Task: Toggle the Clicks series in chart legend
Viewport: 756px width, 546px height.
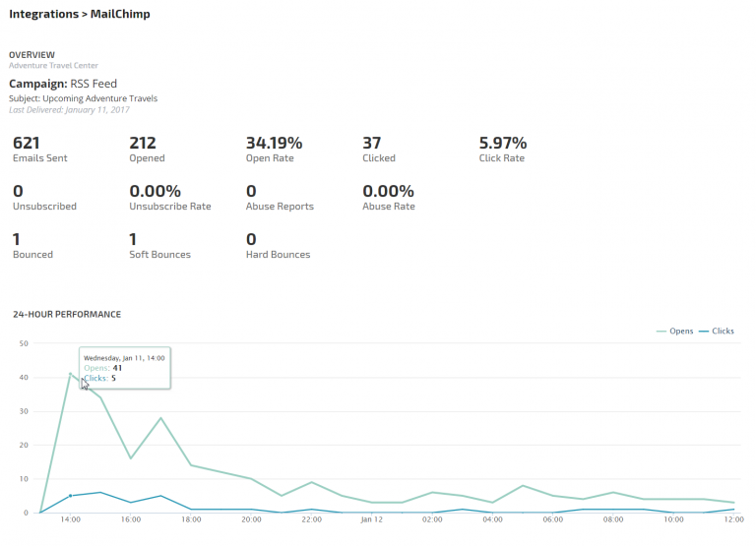Action: pos(717,332)
